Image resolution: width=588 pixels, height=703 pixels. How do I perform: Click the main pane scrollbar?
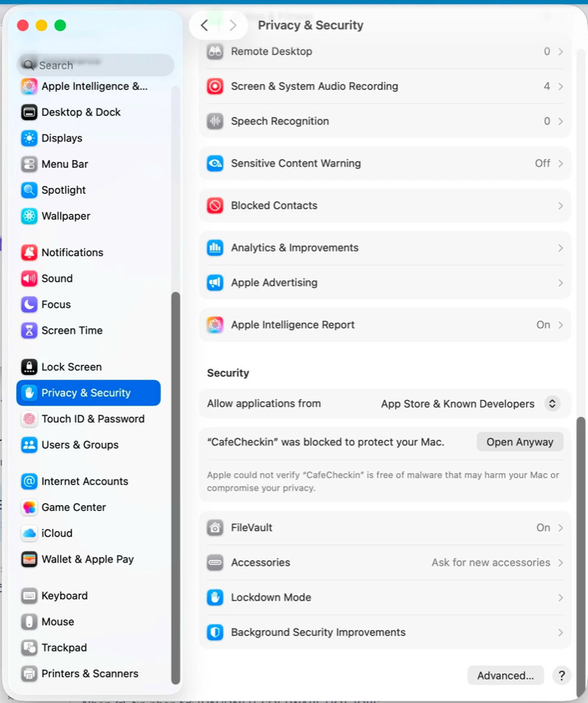(581, 556)
